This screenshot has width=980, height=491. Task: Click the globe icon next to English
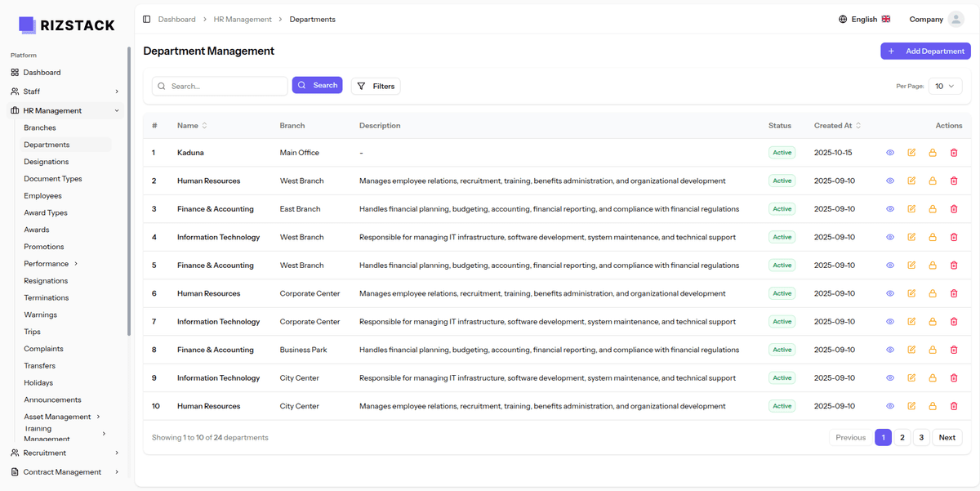point(841,18)
